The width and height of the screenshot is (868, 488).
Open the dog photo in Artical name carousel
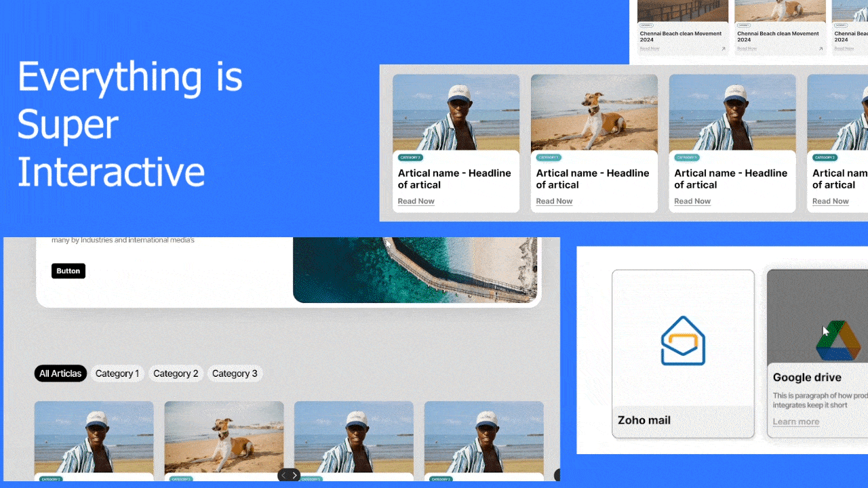[594, 113]
